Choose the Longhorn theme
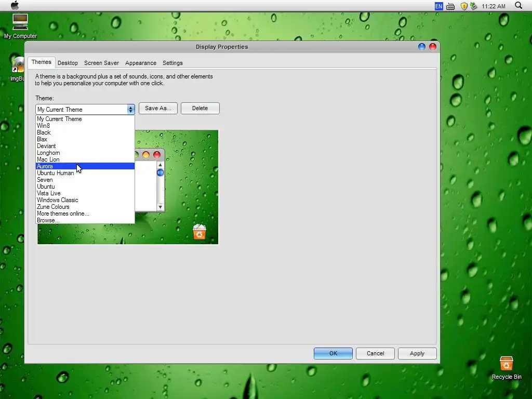The image size is (532, 399). pos(85,153)
